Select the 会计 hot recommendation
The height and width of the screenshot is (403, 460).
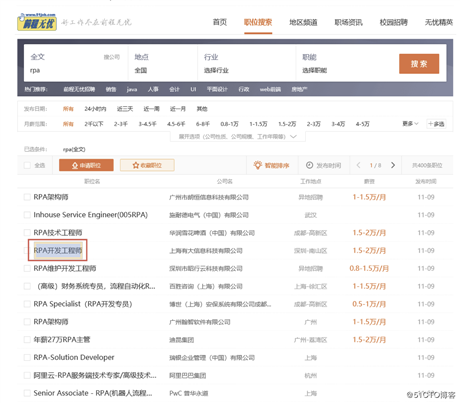tap(174, 89)
